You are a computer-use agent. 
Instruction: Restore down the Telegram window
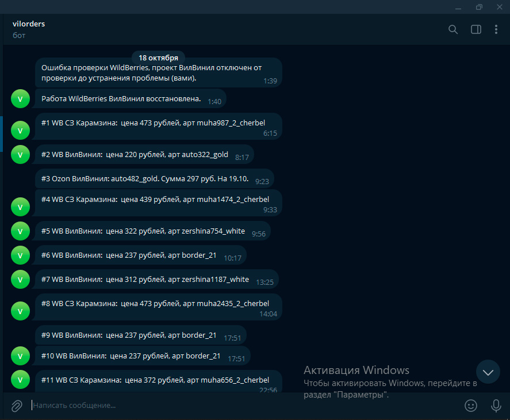(479, 7)
